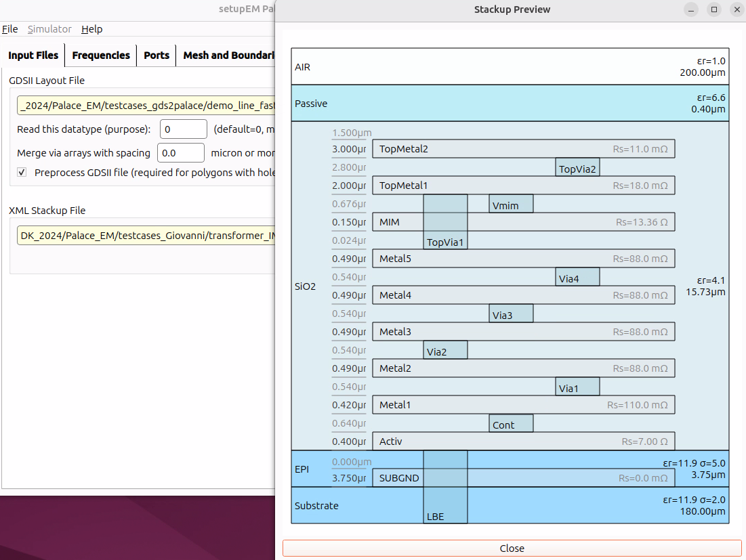
Task: Click the 2.800µ TopVia2 thickness value
Action: pos(349,167)
